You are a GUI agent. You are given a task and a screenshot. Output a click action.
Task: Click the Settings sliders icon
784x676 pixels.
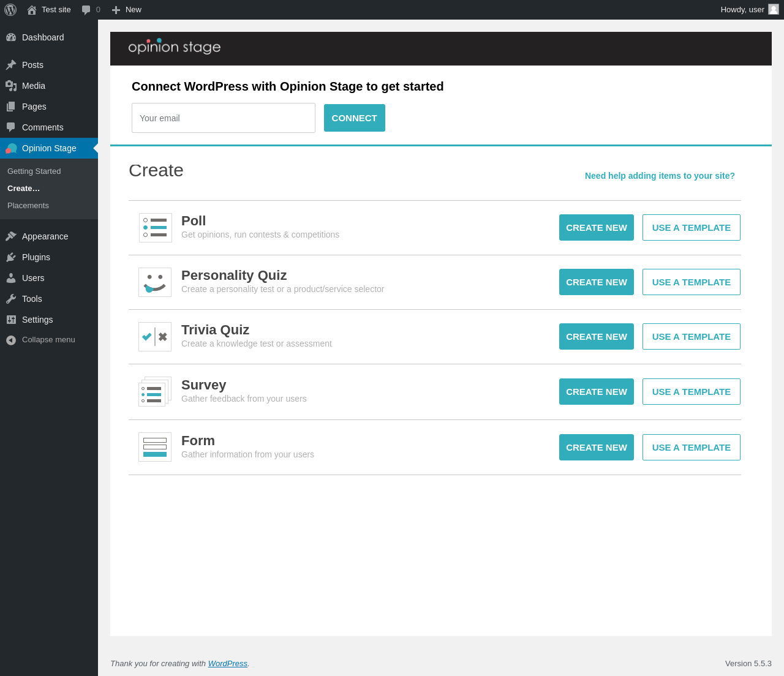pyautogui.click(x=11, y=320)
